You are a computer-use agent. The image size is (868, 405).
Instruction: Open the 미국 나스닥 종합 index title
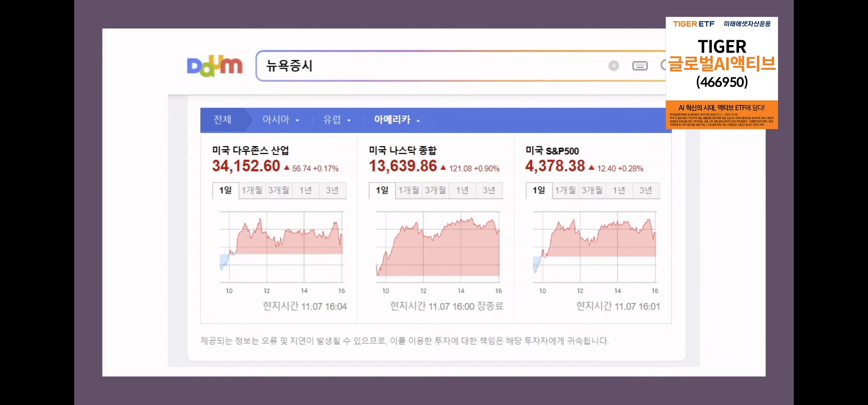(x=403, y=150)
